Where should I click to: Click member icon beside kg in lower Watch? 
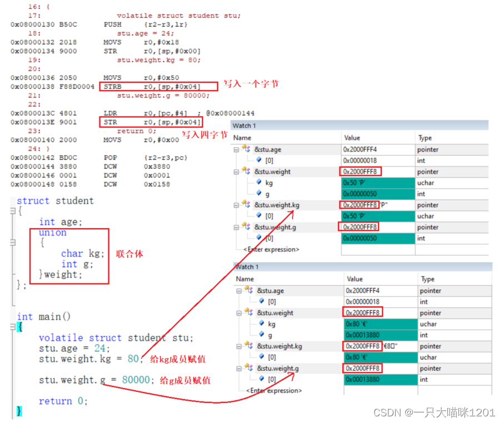[x=261, y=324]
